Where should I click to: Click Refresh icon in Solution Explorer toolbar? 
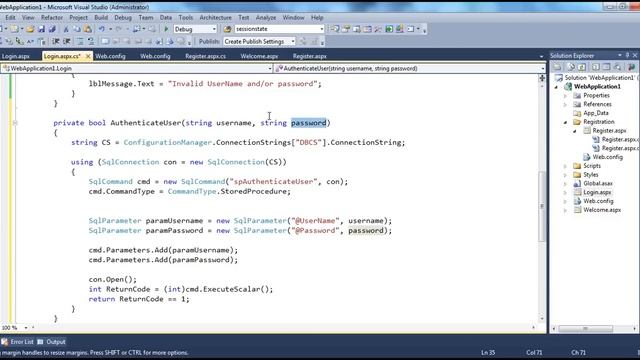pos(582,67)
